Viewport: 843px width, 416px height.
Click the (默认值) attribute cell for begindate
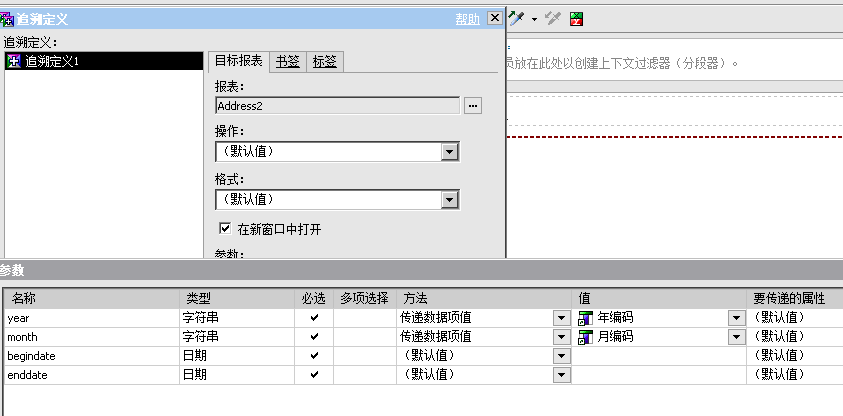(795, 356)
